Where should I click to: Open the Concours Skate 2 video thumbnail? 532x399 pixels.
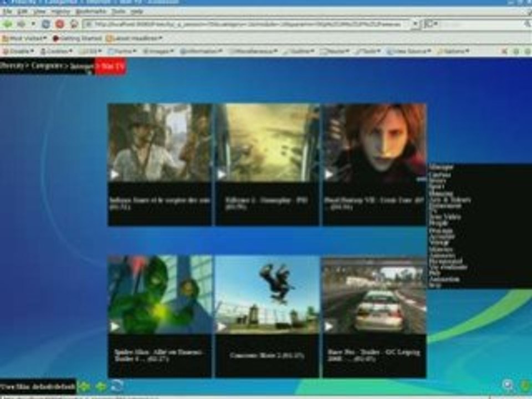(x=267, y=295)
